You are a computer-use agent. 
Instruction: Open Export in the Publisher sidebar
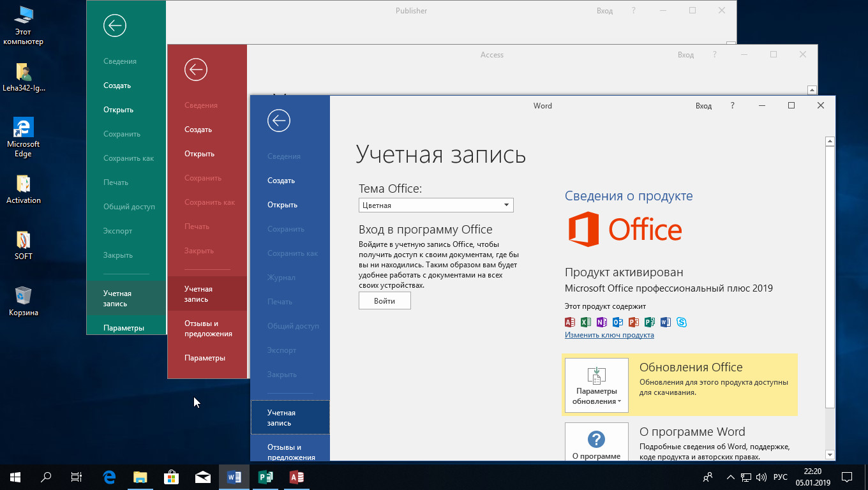(117, 231)
